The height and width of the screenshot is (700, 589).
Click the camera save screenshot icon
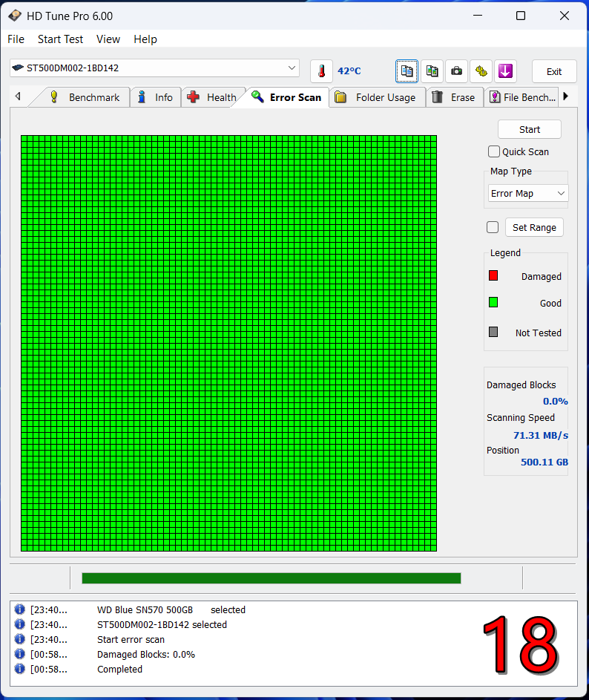456,71
